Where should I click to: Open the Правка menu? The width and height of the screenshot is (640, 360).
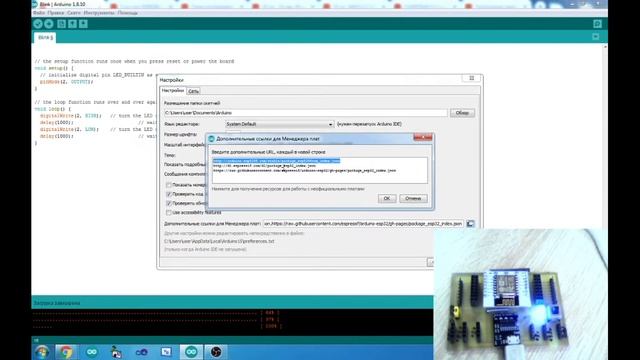pyautogui.click(x=56, y=13)
